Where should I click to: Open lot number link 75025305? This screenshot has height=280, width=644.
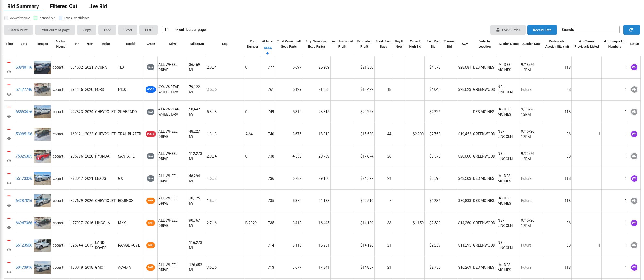pos(24,156)
